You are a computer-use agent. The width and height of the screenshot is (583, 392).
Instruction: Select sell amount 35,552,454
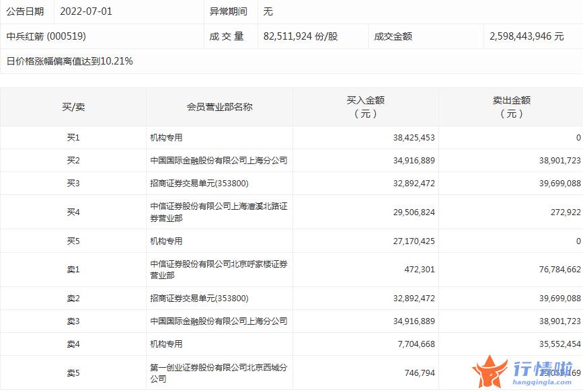pyautogui.click(x=560, y=344)
